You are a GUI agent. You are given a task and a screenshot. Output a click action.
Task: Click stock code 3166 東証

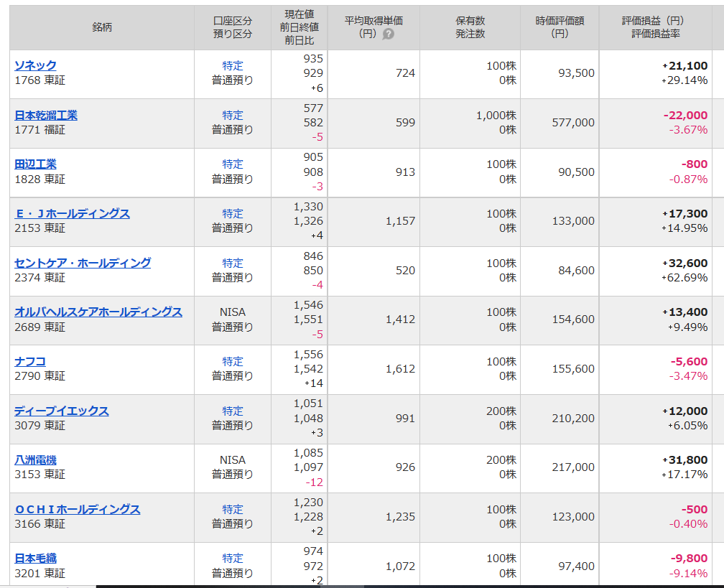(x=40, y=524)
